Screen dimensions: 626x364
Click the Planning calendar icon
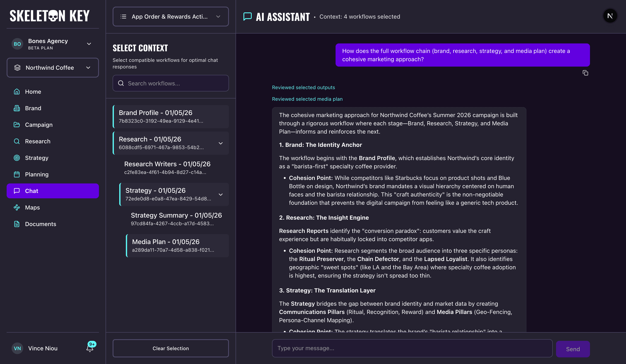click(x=17, y=174)
